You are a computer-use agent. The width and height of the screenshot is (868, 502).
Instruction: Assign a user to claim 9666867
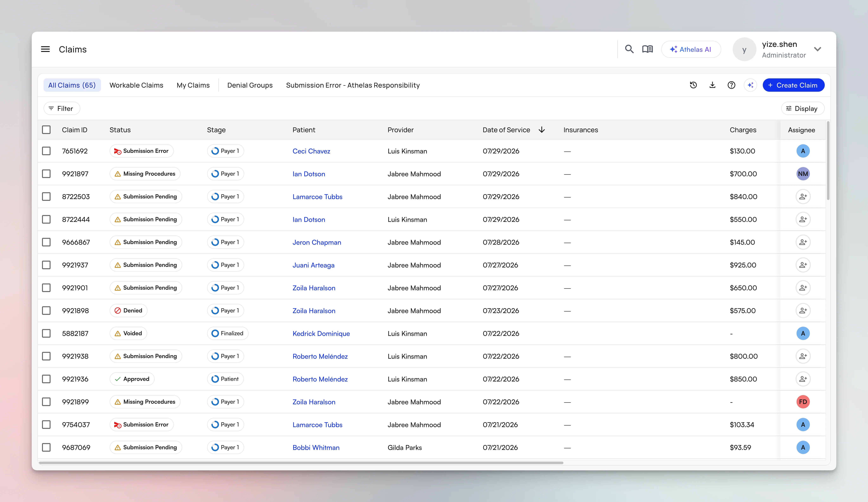803,242
